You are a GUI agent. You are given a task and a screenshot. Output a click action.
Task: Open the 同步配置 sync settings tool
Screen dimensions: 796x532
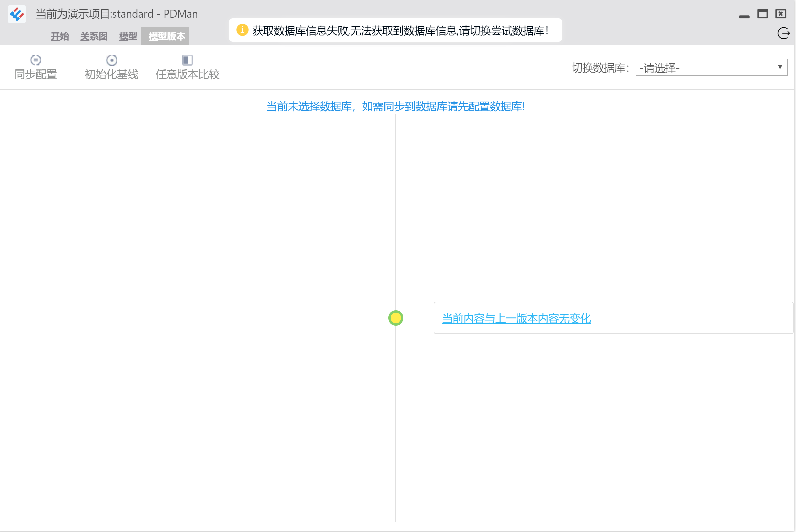point(36,67)
